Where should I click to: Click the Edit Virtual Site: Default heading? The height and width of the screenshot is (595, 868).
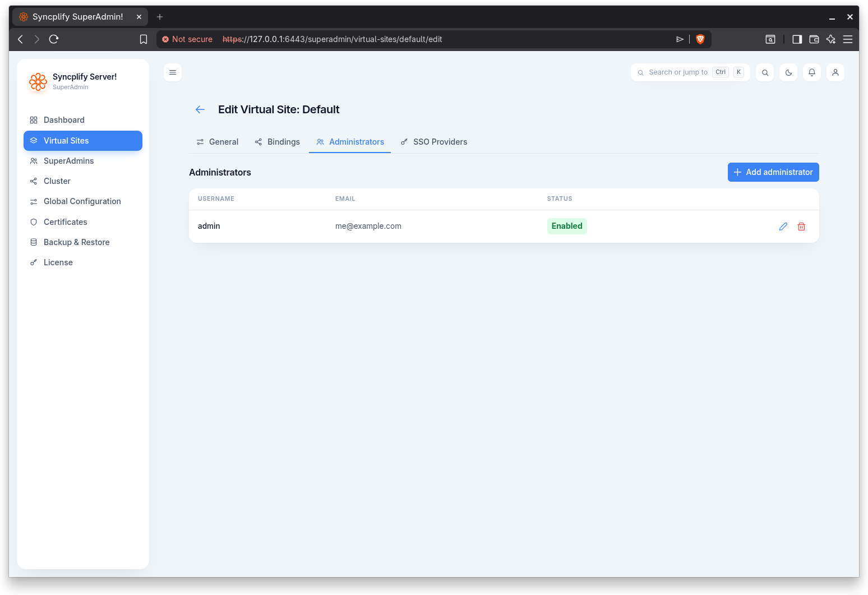coord(279,109)
